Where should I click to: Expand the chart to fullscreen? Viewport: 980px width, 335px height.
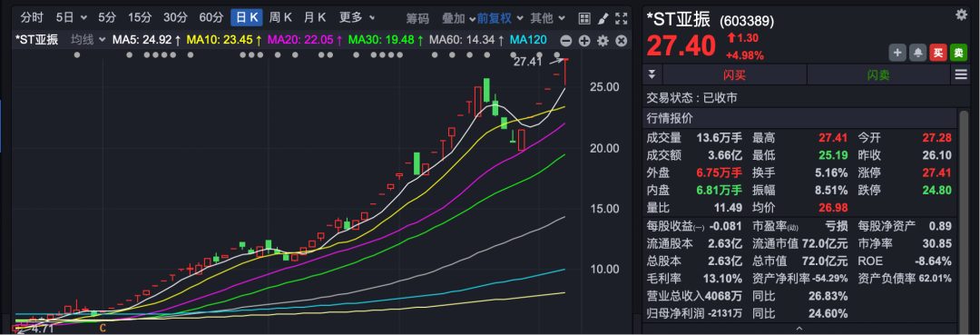point(622,18)
